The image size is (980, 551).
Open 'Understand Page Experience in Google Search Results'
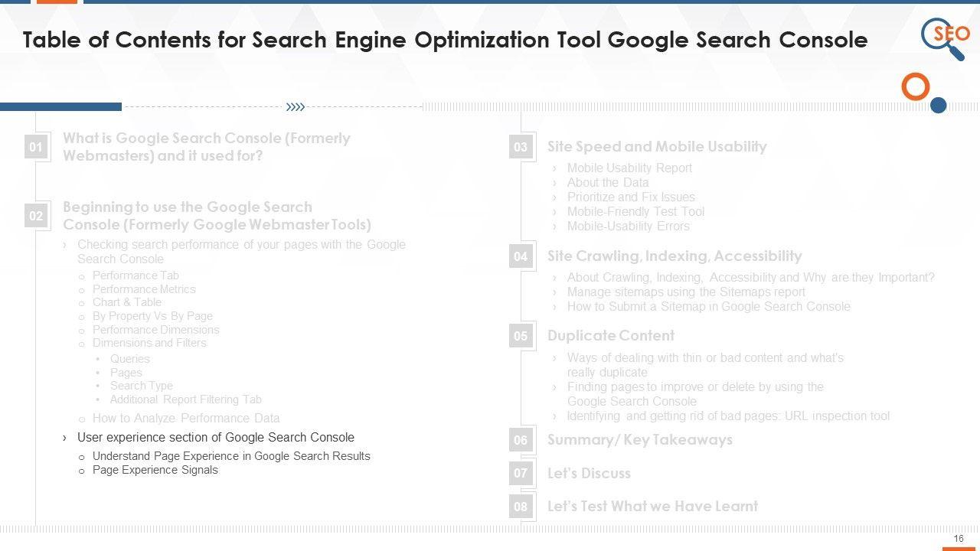click(231, 456)
